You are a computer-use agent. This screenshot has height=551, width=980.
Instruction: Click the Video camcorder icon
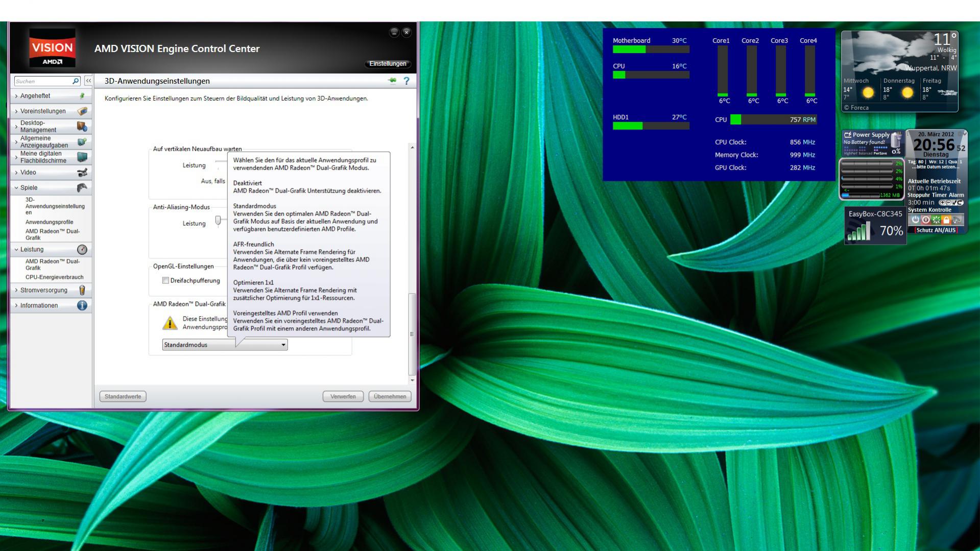click(x=82, y=172)
